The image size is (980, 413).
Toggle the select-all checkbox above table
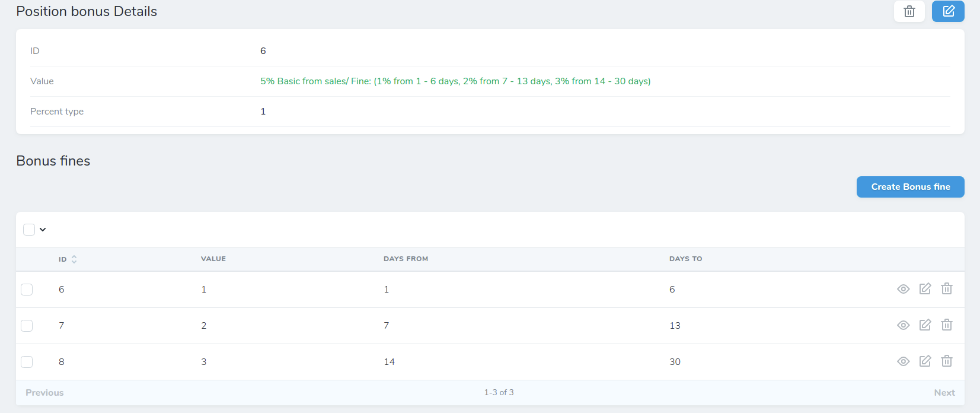[29, 230]
